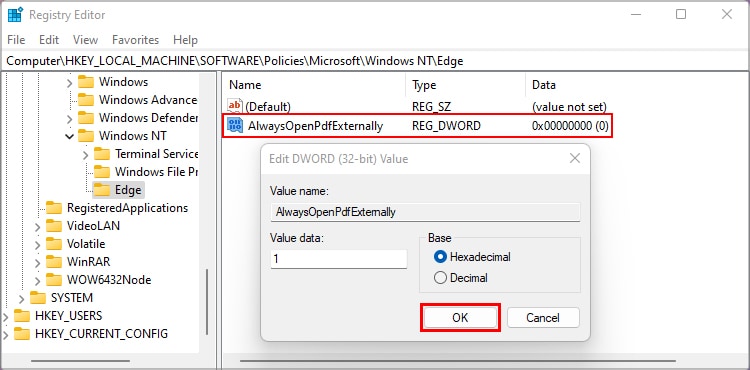Expand the VideoLAN key
The width and height of the screenshot is (750, 370).
(x=38, y=226)
